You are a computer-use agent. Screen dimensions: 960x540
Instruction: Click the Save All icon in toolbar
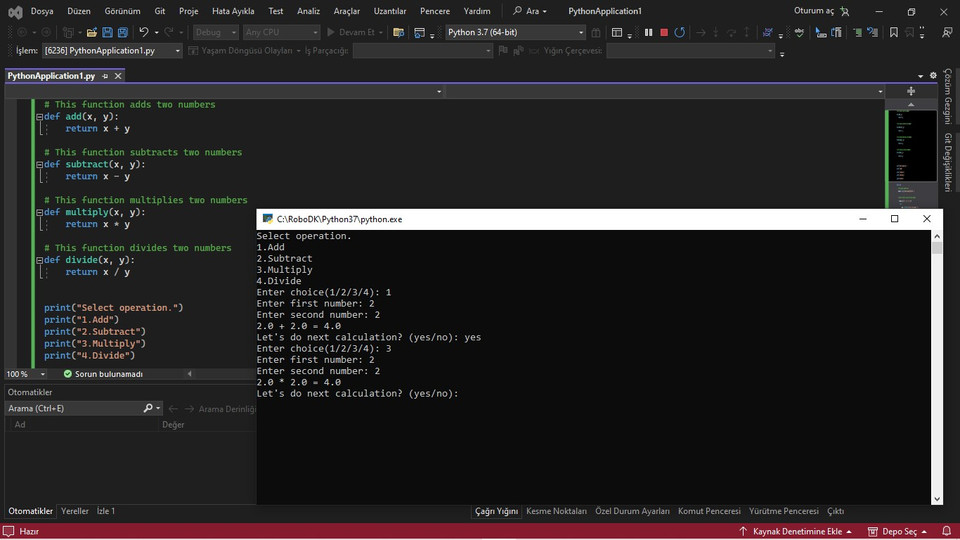pos(122,32)
